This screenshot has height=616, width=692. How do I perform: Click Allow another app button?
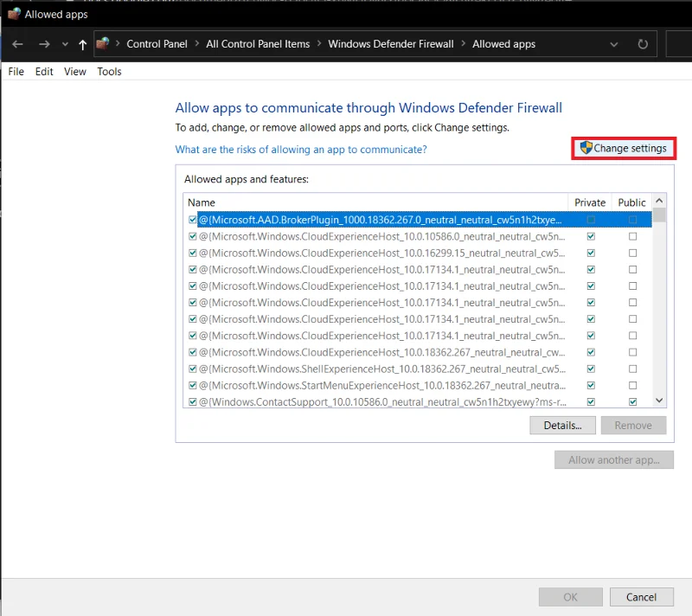pyautogui.click(x=614, y=459)
